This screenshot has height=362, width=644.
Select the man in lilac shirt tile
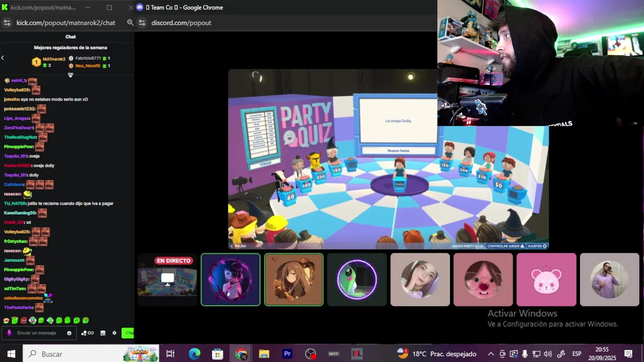(x=609, y=280)
